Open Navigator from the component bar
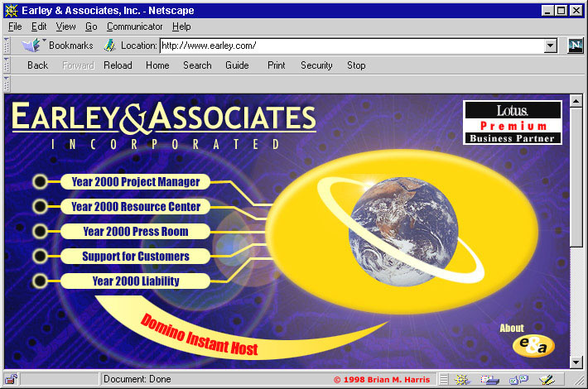 pyautogui.click(x=462, y=379)
